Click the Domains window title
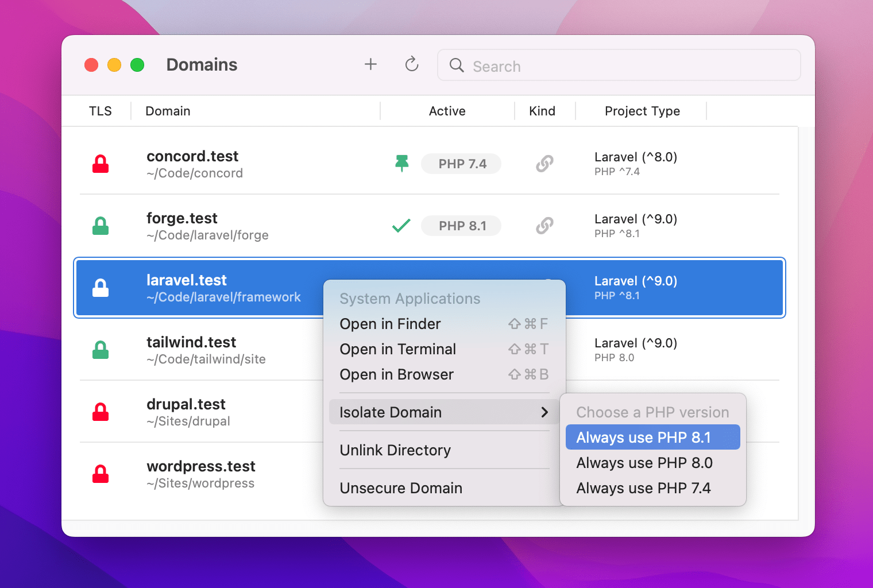 202,65
